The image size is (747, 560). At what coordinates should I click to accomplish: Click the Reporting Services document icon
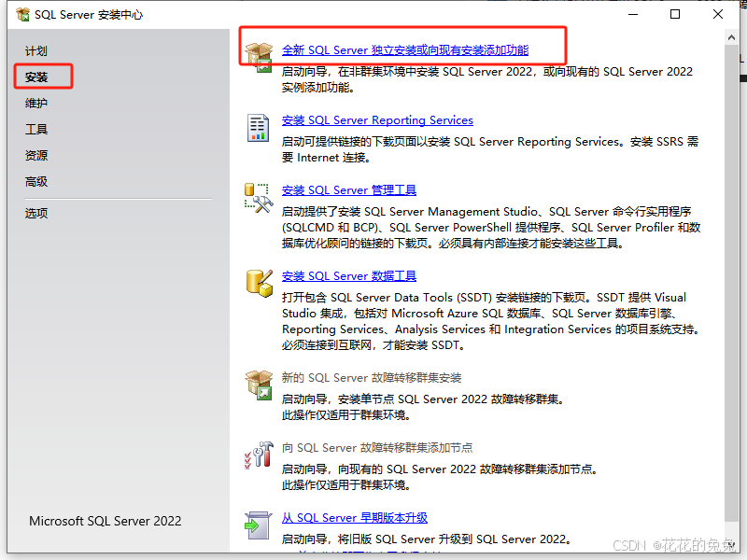tap(258, 128)
